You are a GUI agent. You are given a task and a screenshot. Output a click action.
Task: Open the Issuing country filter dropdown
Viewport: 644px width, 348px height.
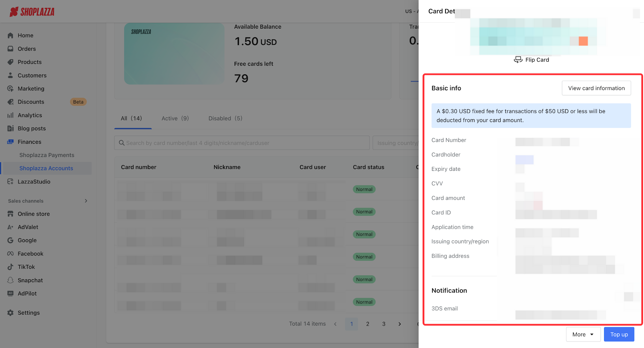[x=396, y=143]
